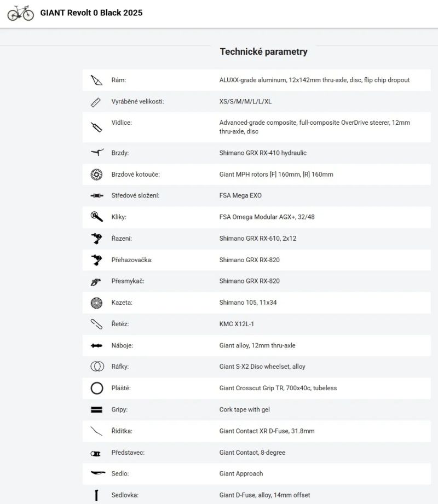Click the crank icon beside Kliky
Screen dimensions: 438x504
(97, 217)
